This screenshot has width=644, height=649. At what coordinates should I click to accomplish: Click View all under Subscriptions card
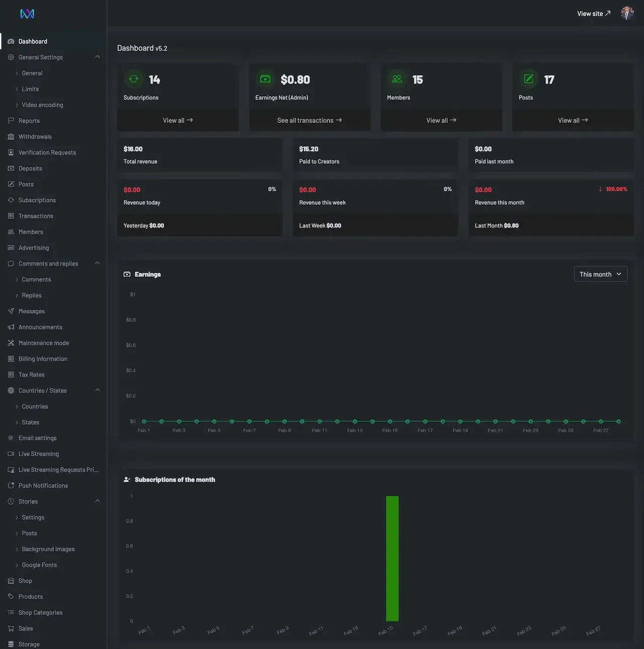(178, 120)
